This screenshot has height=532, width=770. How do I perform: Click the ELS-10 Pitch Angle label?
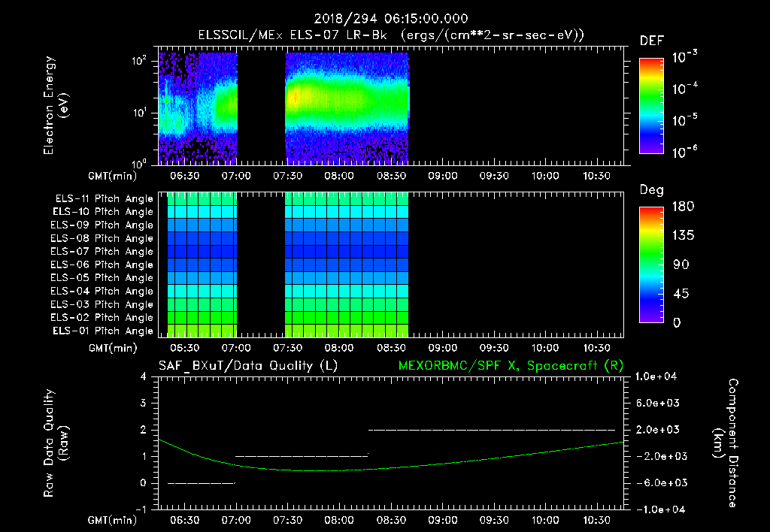(x=103, y=212)
